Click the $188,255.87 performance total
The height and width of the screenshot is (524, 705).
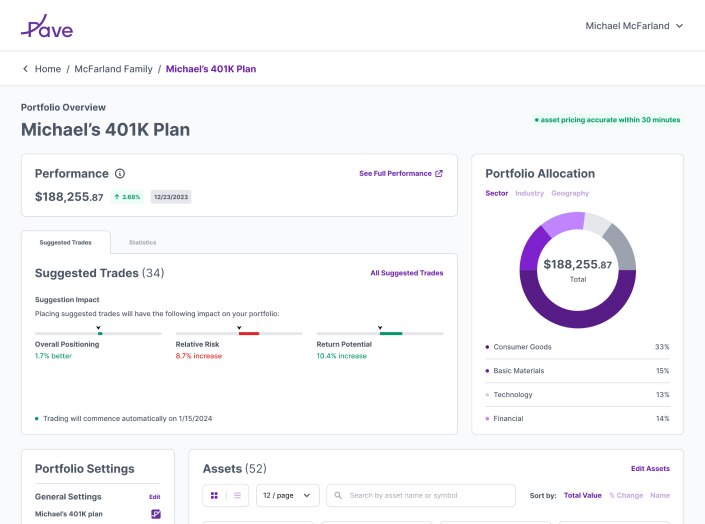click(69, 197)
